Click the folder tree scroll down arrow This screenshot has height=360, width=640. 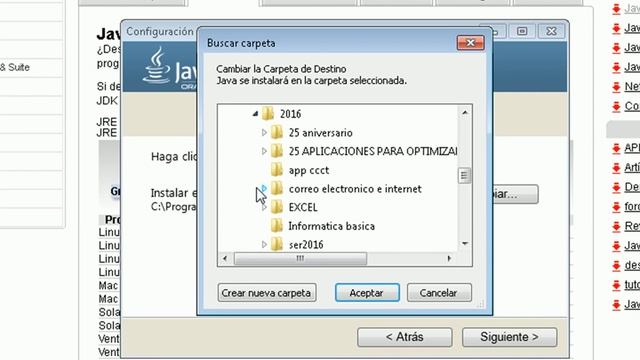click(x=464, y=244)
